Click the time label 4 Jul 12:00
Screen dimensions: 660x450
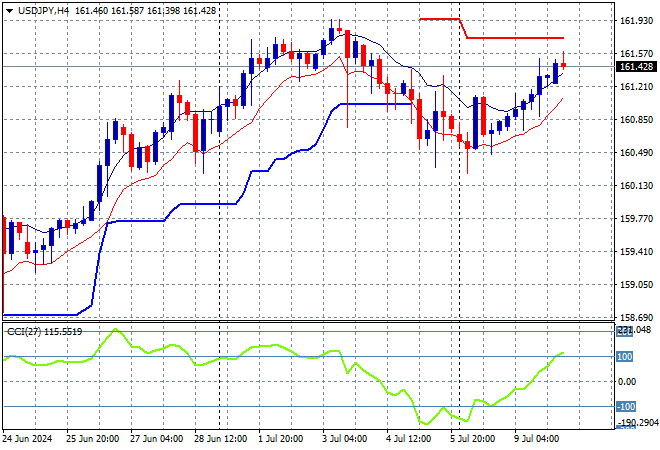408,439
